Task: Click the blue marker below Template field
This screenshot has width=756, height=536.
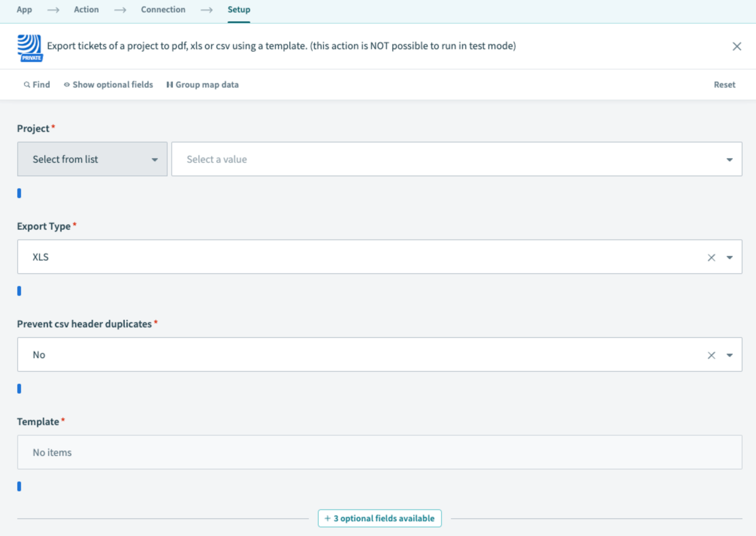Action: [19, 486]
